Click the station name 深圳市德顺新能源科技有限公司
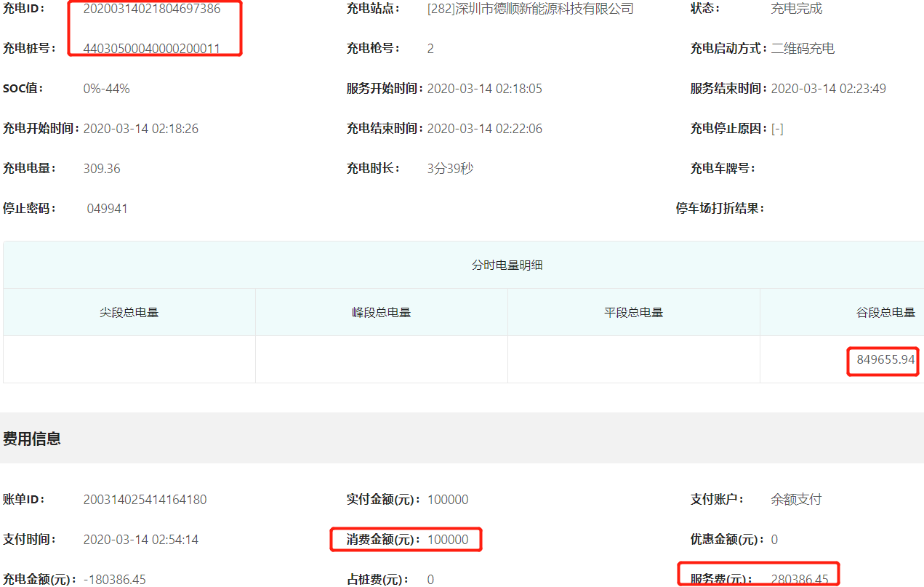The image size is (924, 587). click(530, 9)
